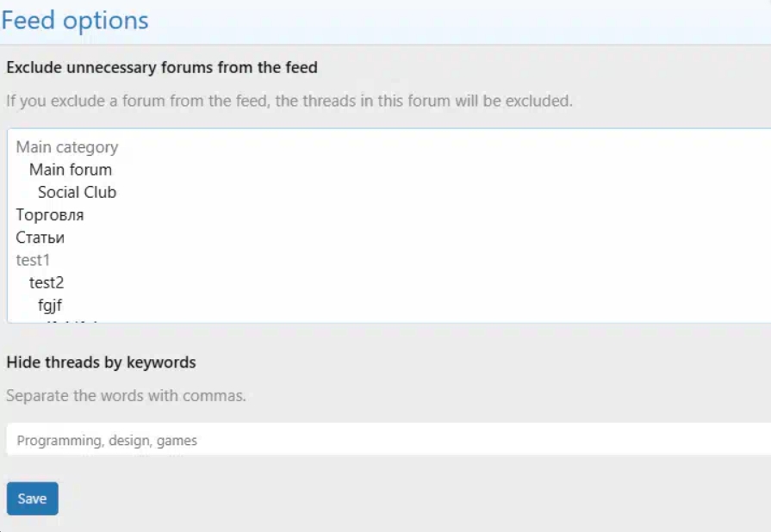Select the Торговля forum entry
The width and height of the screenshot is (771, 532).
point(50,214)
